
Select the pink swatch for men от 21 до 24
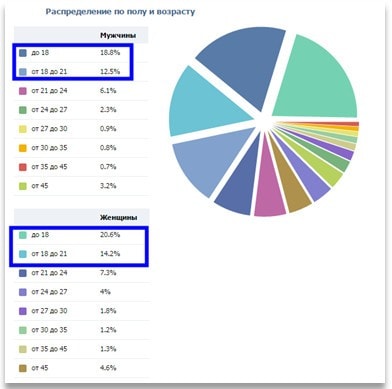click(x=23, y=91)
